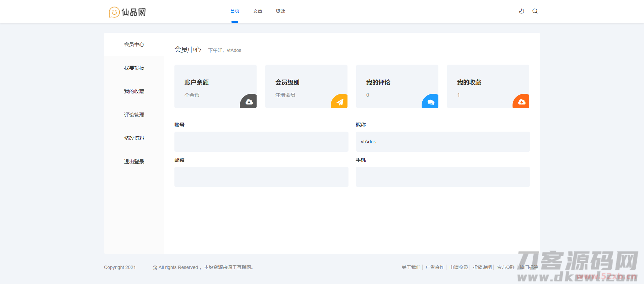The width and height of the screenshot is (644, 284).
Task: Click the 昵称 field containing vtAdos
Action: tap(443, 142)
